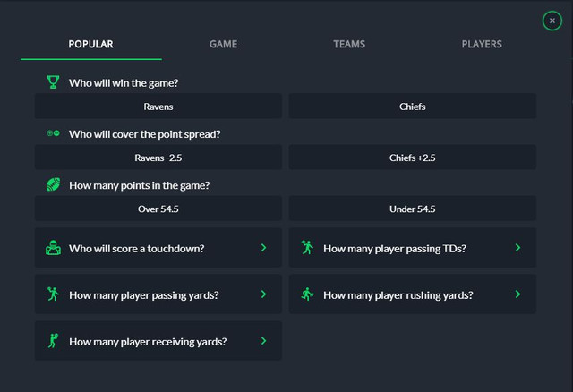Expand player passing TDs chevron

[x=517, y=248]
